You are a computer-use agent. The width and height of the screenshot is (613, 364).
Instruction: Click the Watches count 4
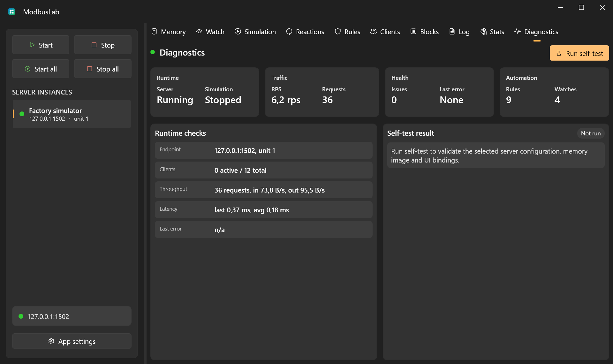point(557,100)
